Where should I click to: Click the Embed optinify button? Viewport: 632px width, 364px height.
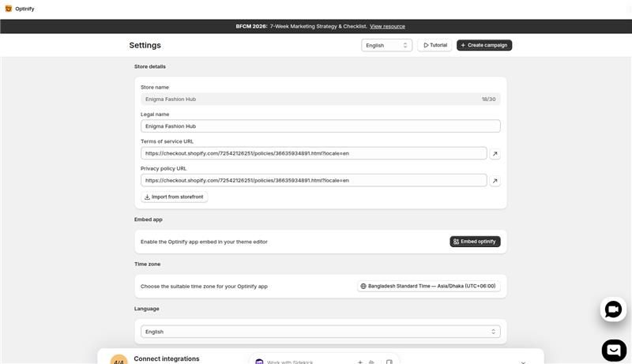[x=475, y=242]
